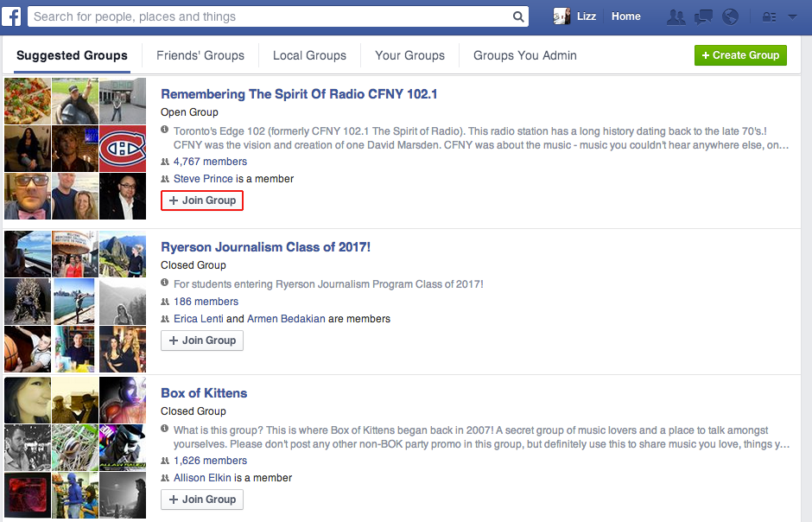Click the pizza photo thumbnail

28,101
